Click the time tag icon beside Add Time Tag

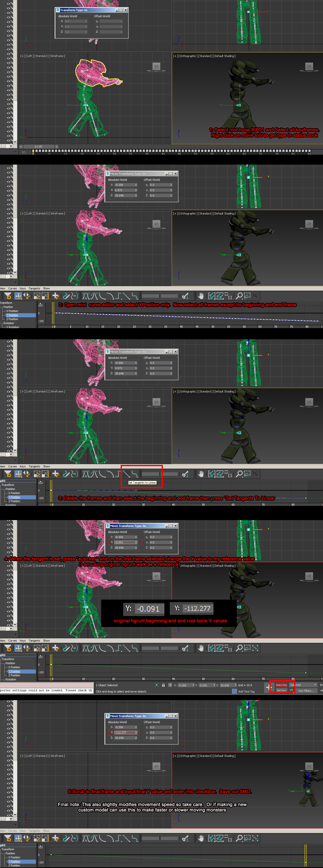pyautogui.click(x=234, y=692)
